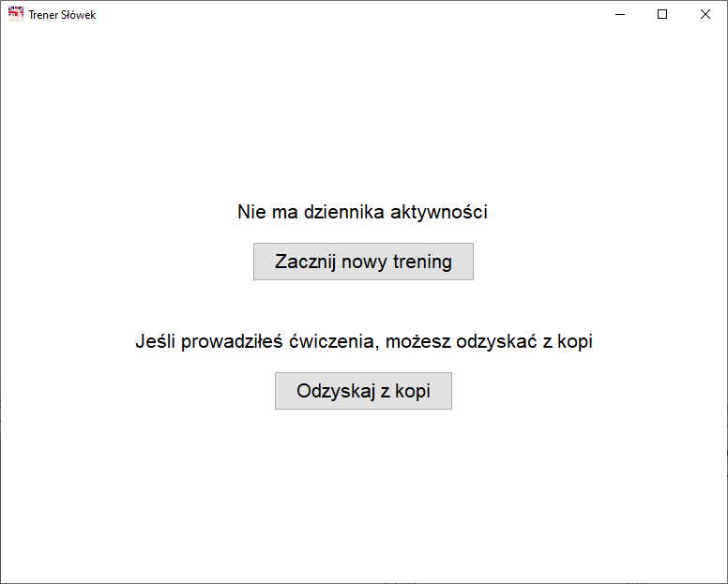Click the 'Trener Słówek' title bar text
Viewport: 728px width, 584px height.
(62, 15)
